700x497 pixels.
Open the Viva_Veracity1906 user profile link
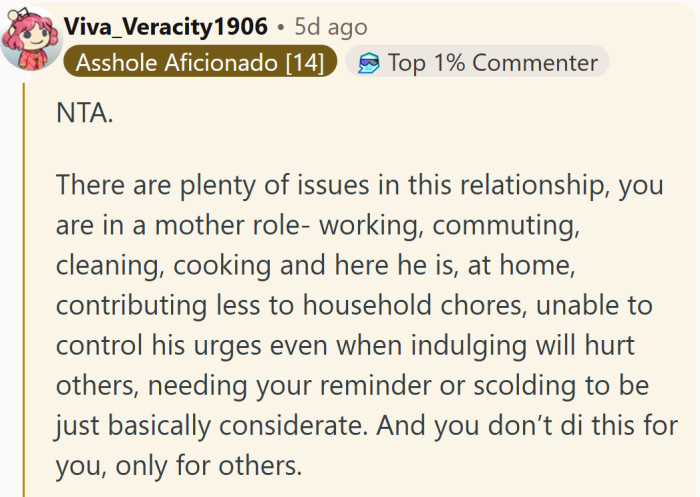click(x=166, y=27)
